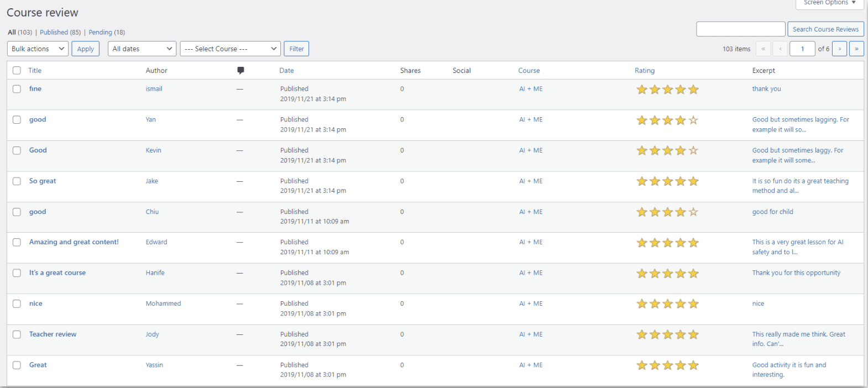Click the star rating in Chiu's review row

[x=667, y=212]
